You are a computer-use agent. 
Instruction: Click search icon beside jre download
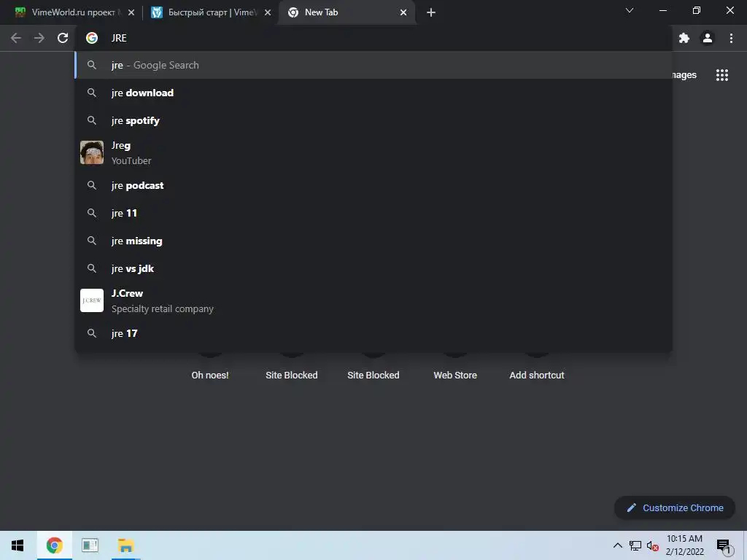click(x=92, y=93)
